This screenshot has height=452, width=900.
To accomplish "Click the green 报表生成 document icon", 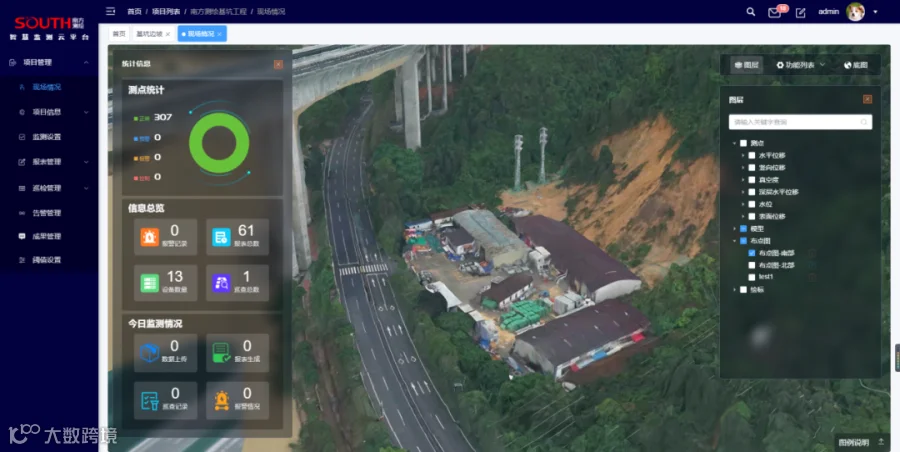I will (x=221, y=353).
